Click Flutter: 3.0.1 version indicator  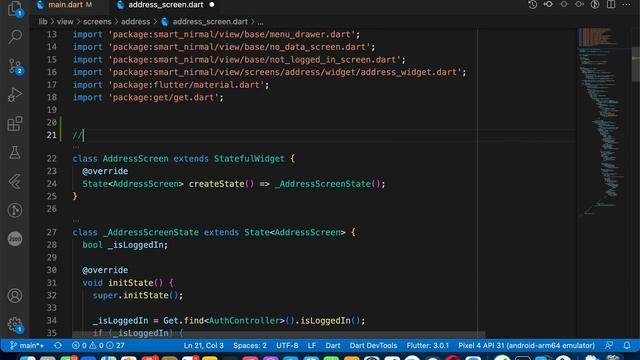pyautogui.click(x=427, y=345)
